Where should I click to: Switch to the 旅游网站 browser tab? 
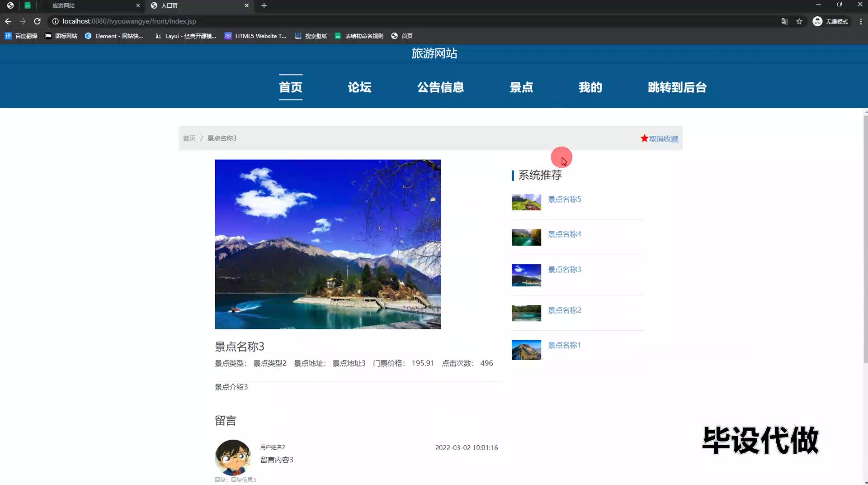point(90,5)
